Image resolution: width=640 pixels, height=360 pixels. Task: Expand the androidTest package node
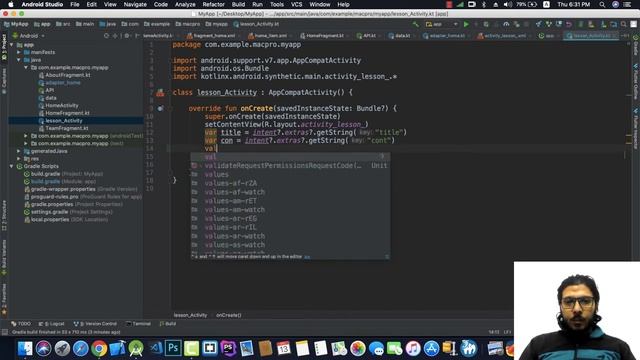pyautogui.click(x=26, y=136)
